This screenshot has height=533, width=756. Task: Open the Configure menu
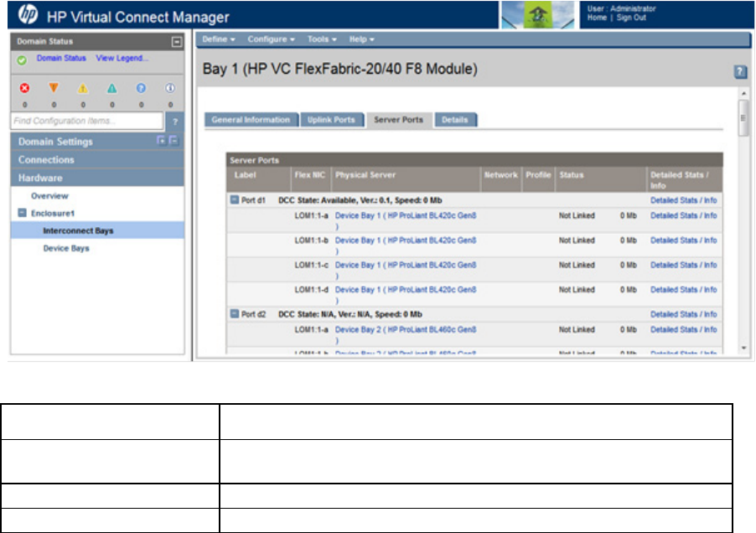pyautogui.click(x=271, y=39)
